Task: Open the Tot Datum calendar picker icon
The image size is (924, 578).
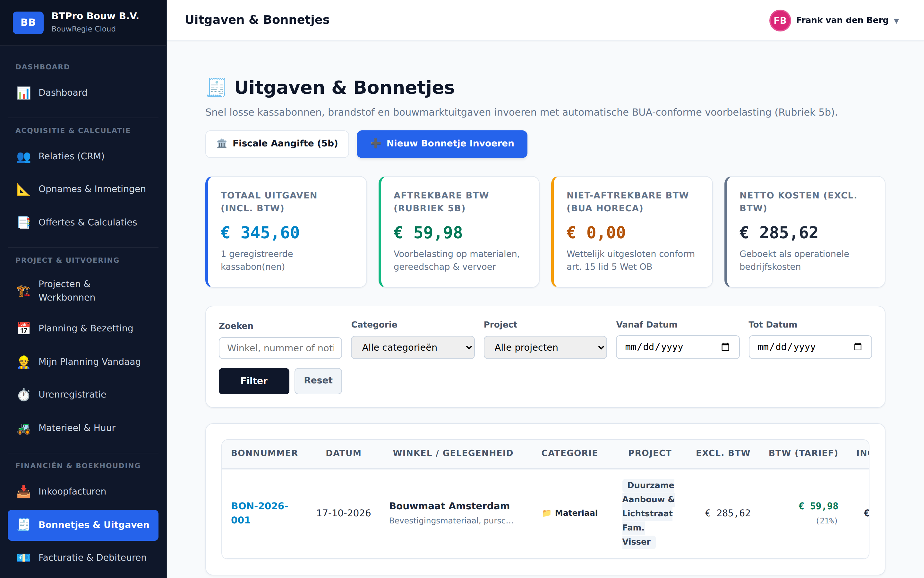Action: [858, 347]
